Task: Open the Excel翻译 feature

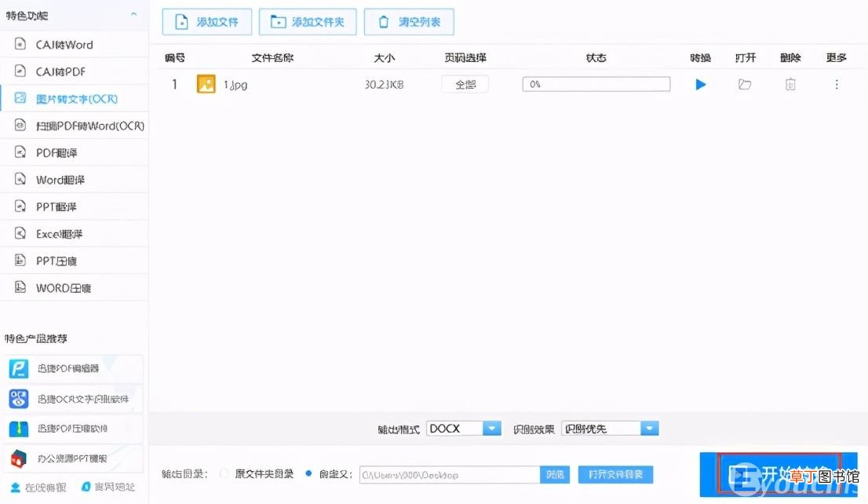Action: tap(75, 234)
